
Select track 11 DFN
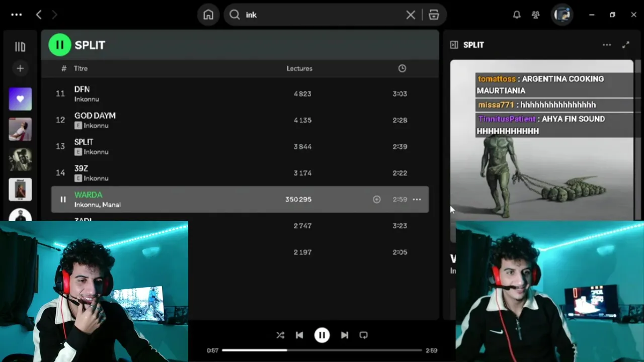[x=240, y=94]
